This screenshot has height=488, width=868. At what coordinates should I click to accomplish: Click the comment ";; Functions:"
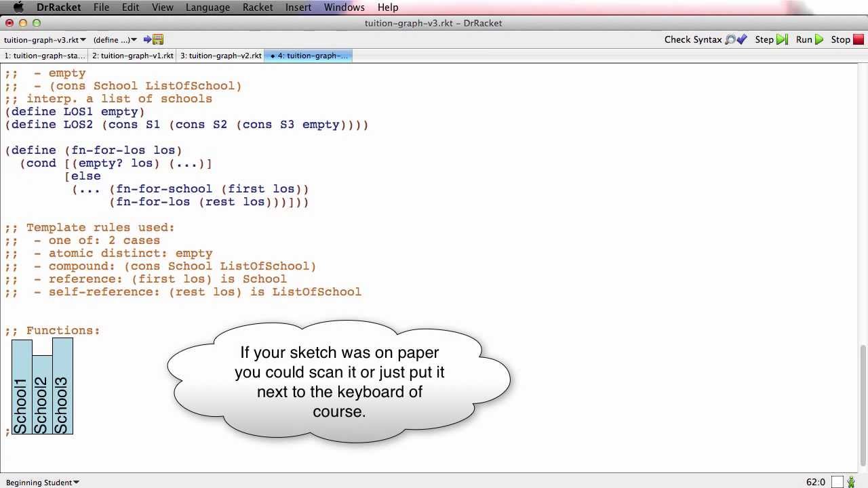(x=52, y=331)
